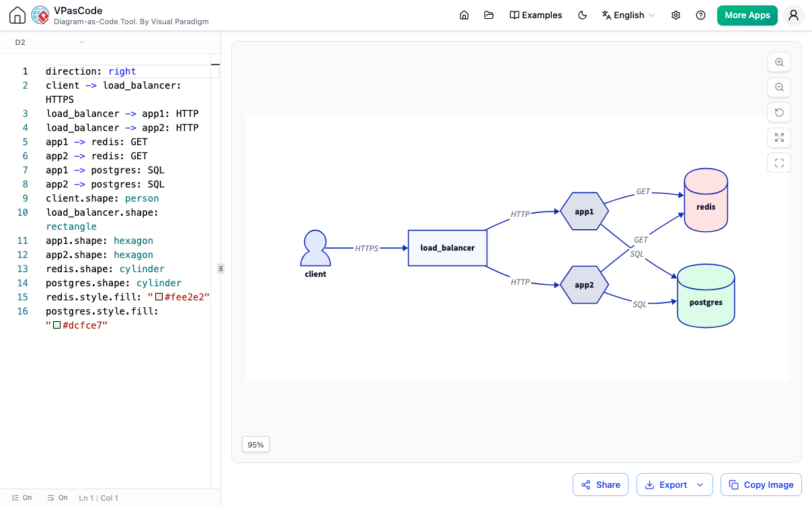Image resolution: width=812 pixels, height=506 pixels.
Task: Click the Share button
Action: click(600, 484)
